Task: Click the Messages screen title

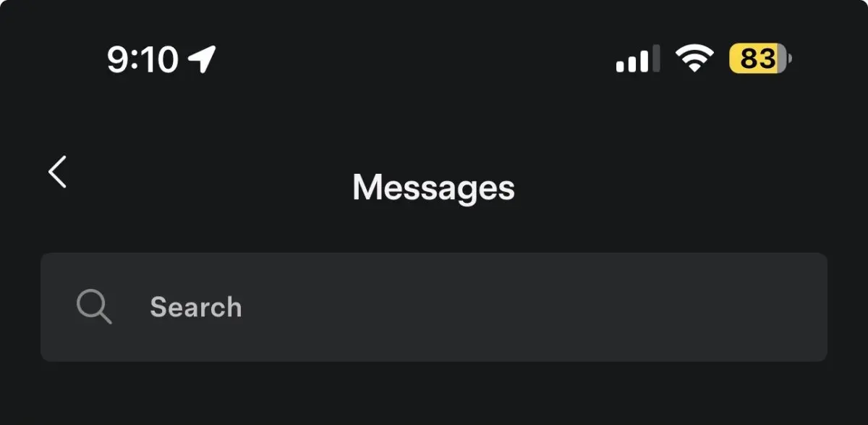Action: [x=433, y=188]
